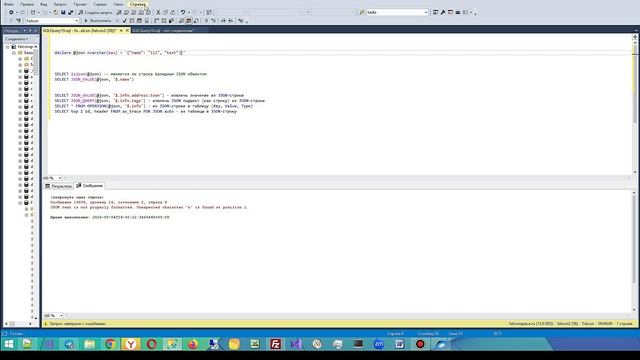Image resolution: width=640 pixels, height=360 pixels.
Task: Click the Parse query checkmark icon
Action: pos(124,20)
